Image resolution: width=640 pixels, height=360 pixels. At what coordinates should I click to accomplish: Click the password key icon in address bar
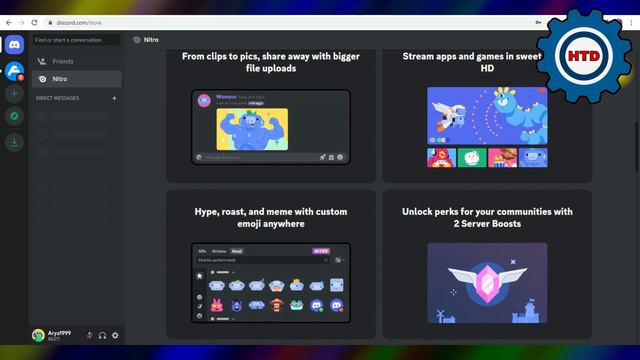click(x=538, y=22)
